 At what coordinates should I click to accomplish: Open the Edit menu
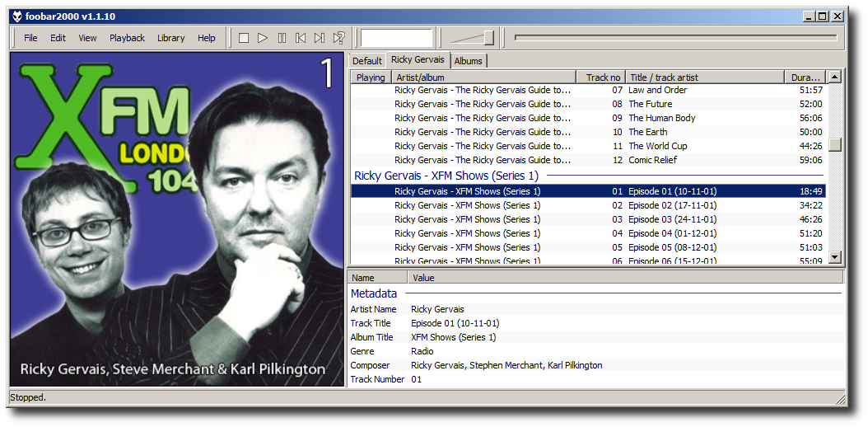[58, 38]
